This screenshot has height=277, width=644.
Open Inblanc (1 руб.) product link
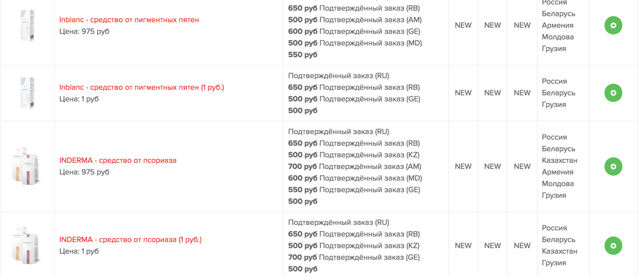pos(142,88)
